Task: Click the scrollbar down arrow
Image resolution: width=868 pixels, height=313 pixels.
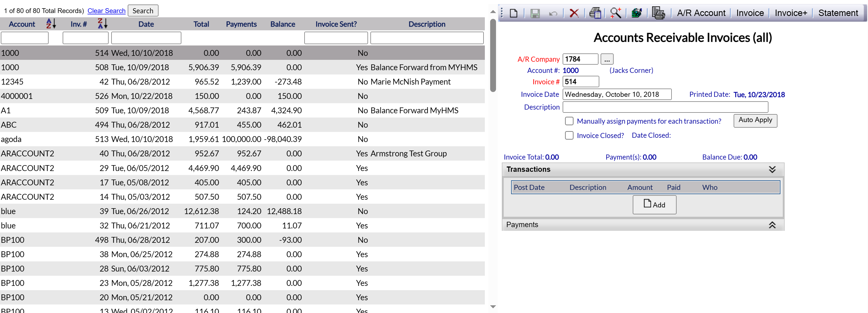Action: click(493, 307)
